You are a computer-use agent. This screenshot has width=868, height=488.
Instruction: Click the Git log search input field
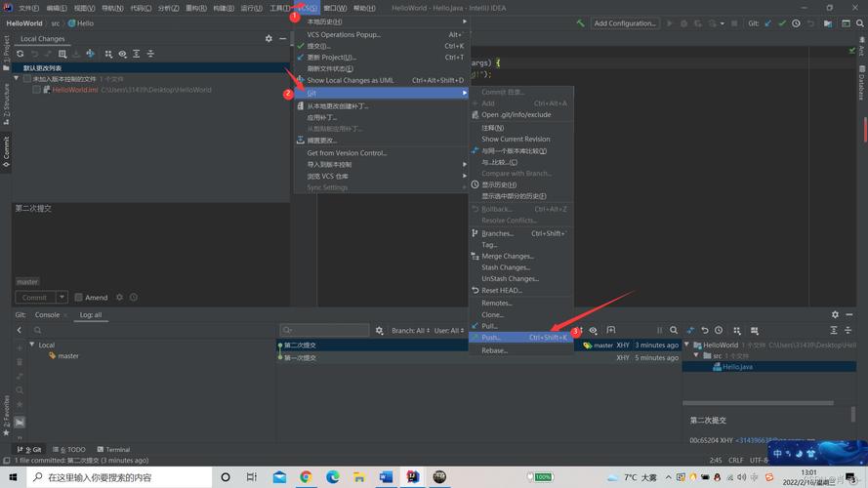(324, 330)
